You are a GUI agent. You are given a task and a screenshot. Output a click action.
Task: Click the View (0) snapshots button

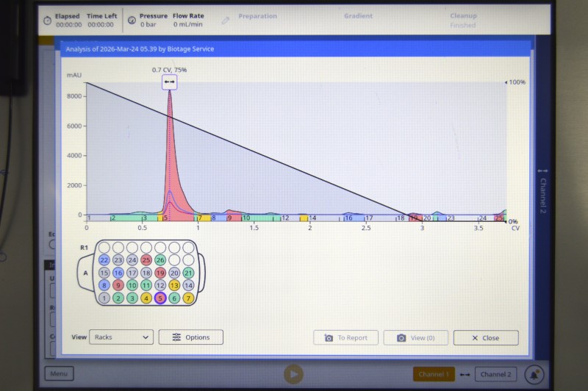coord(415,337)
